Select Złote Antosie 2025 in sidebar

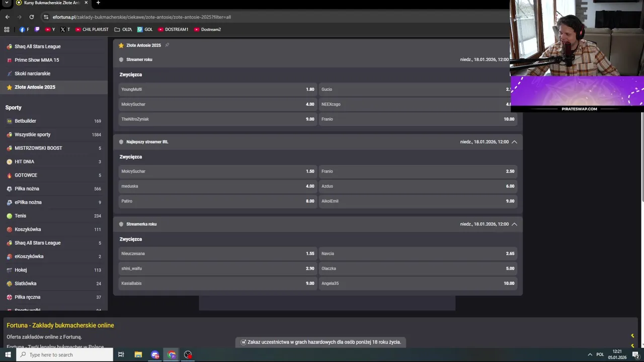coord(54,87)
